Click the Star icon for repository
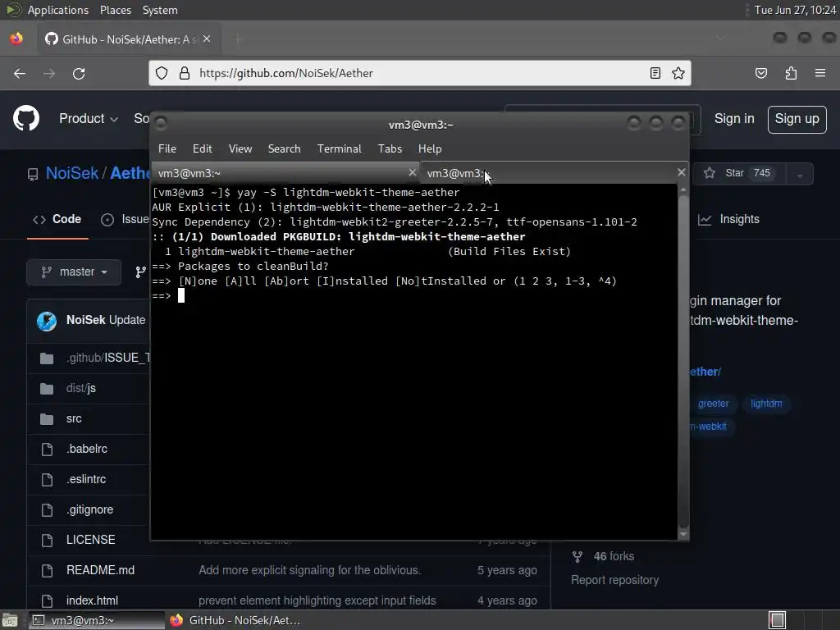Screen dimensions: 840x630 (x=710, y=173)
